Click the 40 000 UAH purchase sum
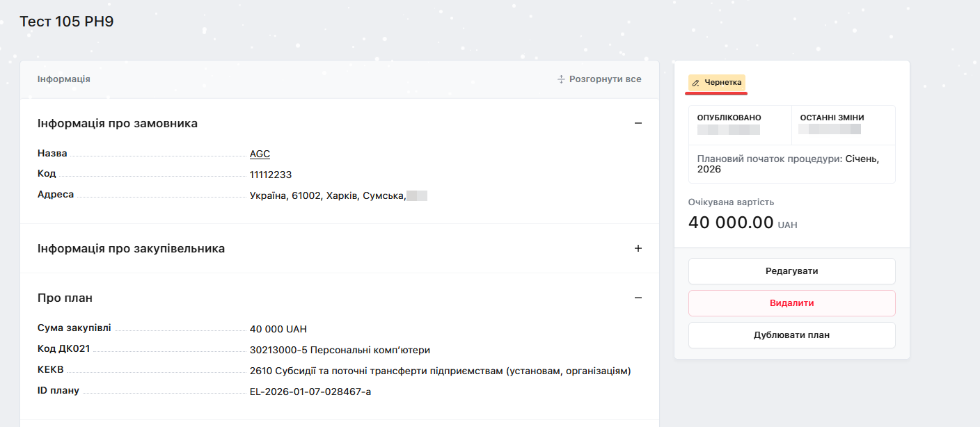980x427 pixels. pyautogui.click(x=278, y=329)
